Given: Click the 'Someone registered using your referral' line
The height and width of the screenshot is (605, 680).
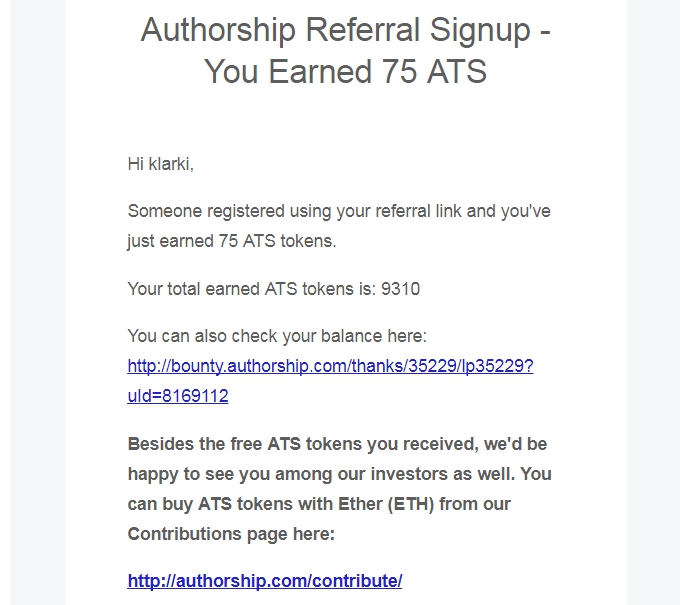Looking at the screenshot, I should 339,211.
